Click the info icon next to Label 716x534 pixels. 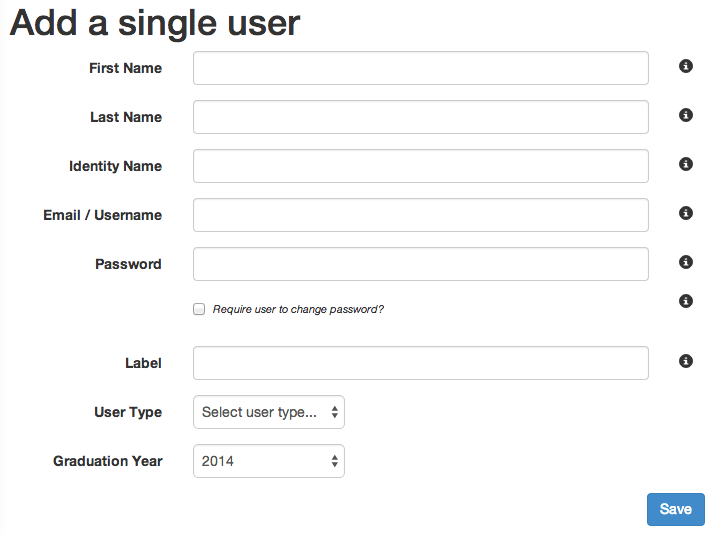pos(685,361)
